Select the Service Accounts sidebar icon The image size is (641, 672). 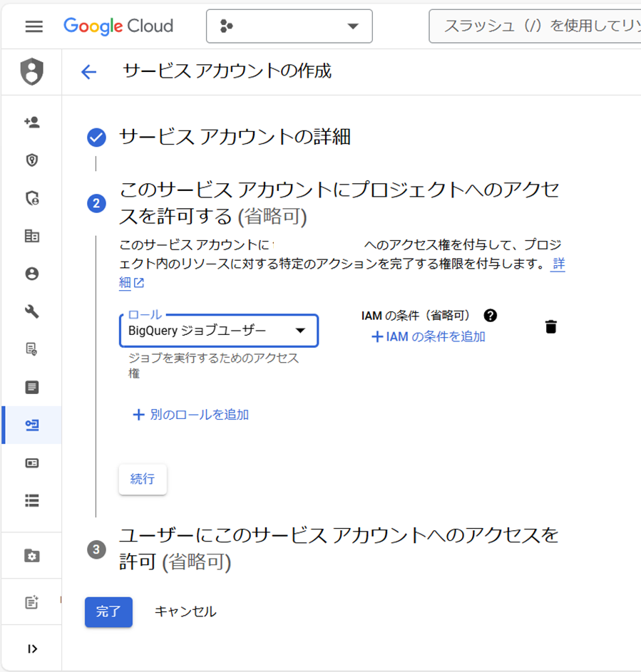[31, 425]
